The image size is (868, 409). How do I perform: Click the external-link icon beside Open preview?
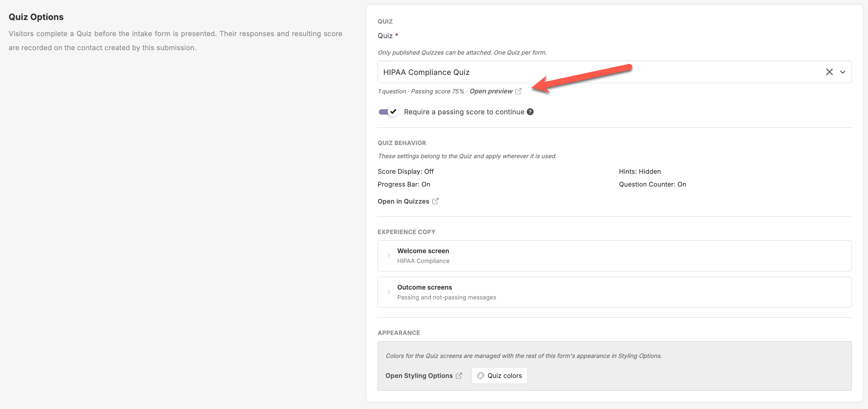[518, 91]
